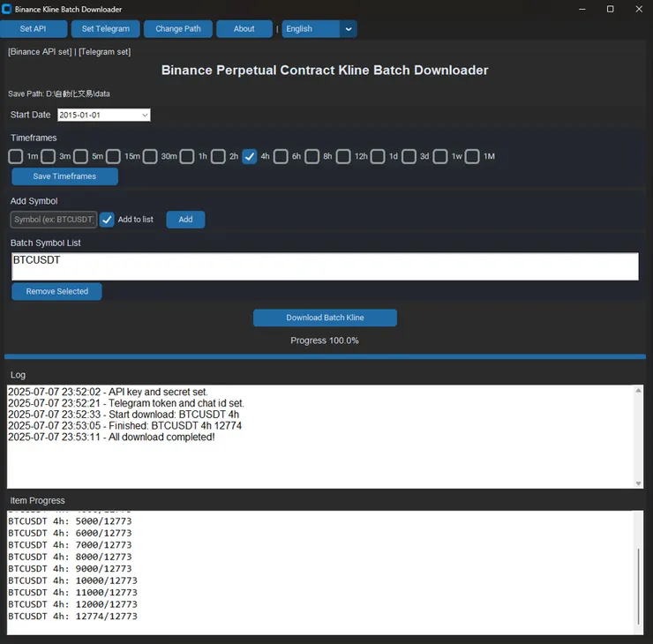Click Save Timeframes button
This screenshot has width=653, height=644.
(x=64, y=176)
